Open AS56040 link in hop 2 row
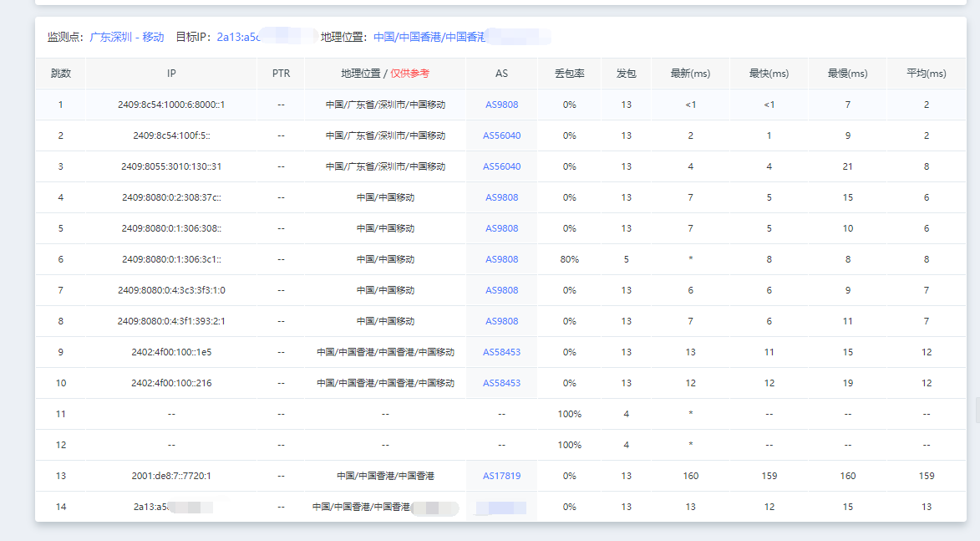This screenshot has width=980, height=541. click(x=501, y=135)
